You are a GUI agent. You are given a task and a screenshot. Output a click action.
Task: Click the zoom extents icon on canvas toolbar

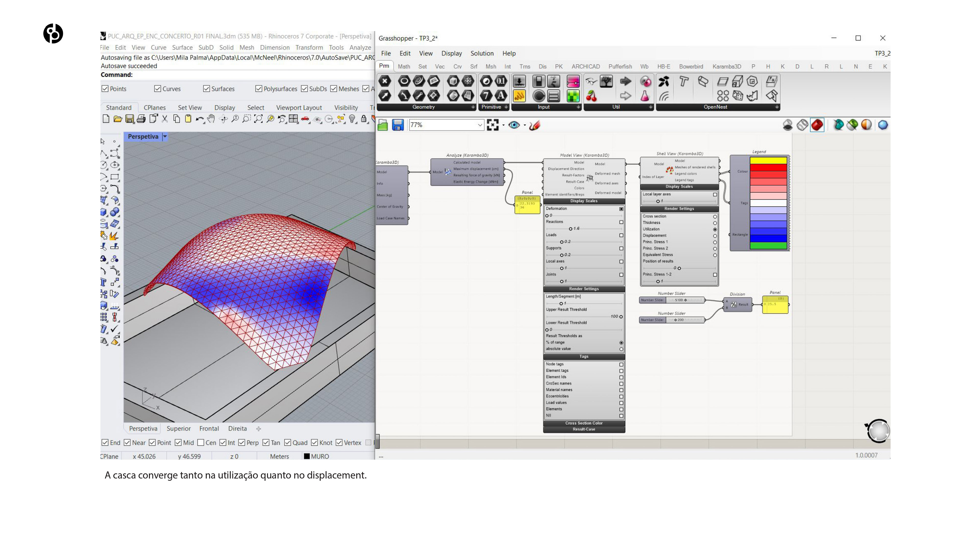point(493,125)
